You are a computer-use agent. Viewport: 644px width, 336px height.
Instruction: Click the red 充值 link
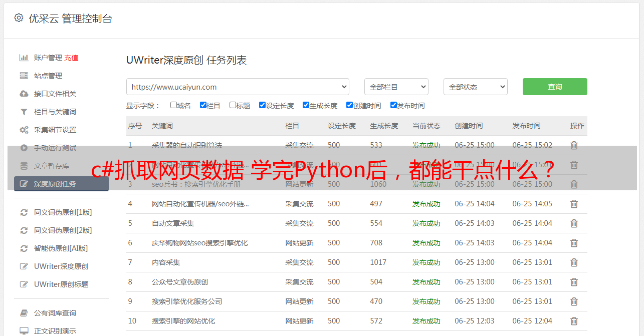point(71,58)
